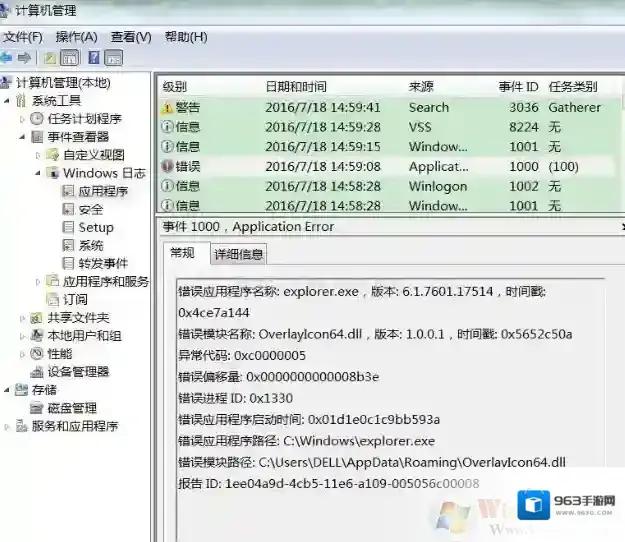The width and height of the screenshot is (625, 542).
Task: Select the 安全 log in tree
Action: (x=91, y=209)
